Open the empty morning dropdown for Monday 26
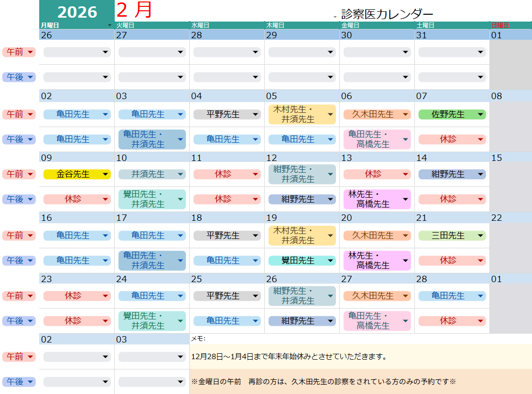532x394 pixels. coord(105,52)
